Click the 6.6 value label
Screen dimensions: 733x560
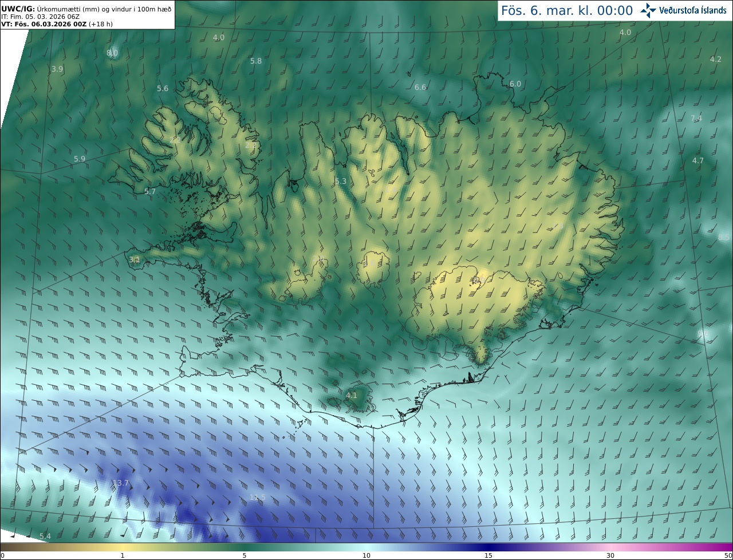pyautogui.click(x=420, y=87)
